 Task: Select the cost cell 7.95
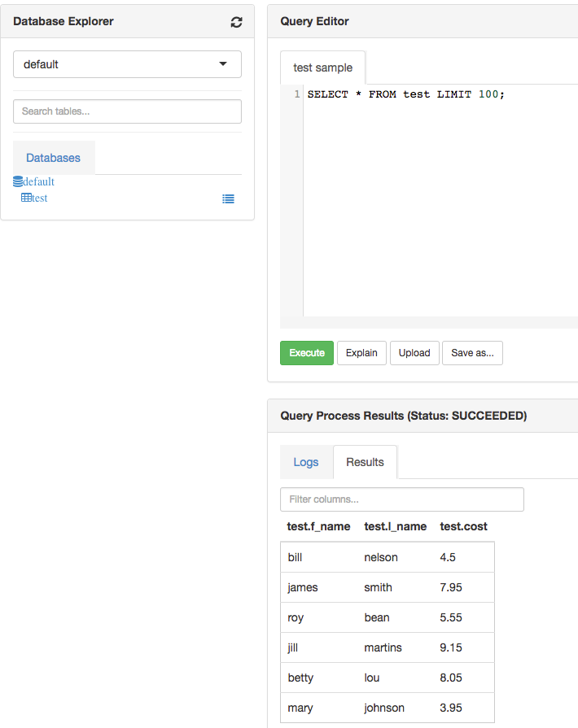[464, 587]
